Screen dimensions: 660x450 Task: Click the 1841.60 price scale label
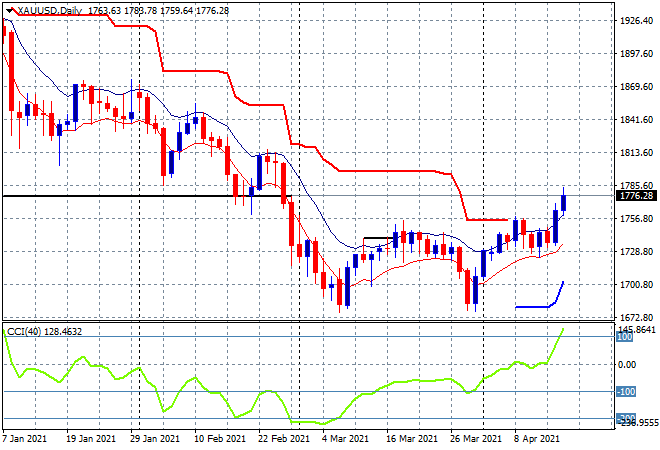[x=636, y=120]
